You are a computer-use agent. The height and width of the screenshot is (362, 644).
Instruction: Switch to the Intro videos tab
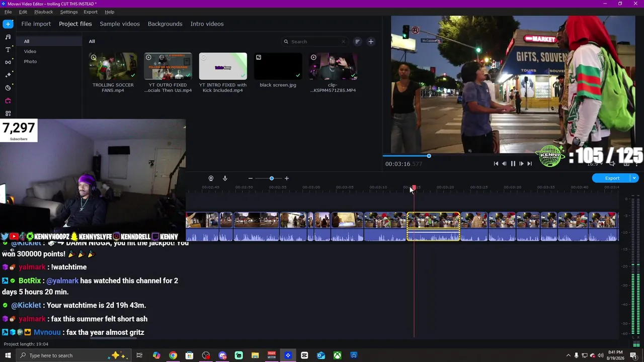(x=207, y=24)
